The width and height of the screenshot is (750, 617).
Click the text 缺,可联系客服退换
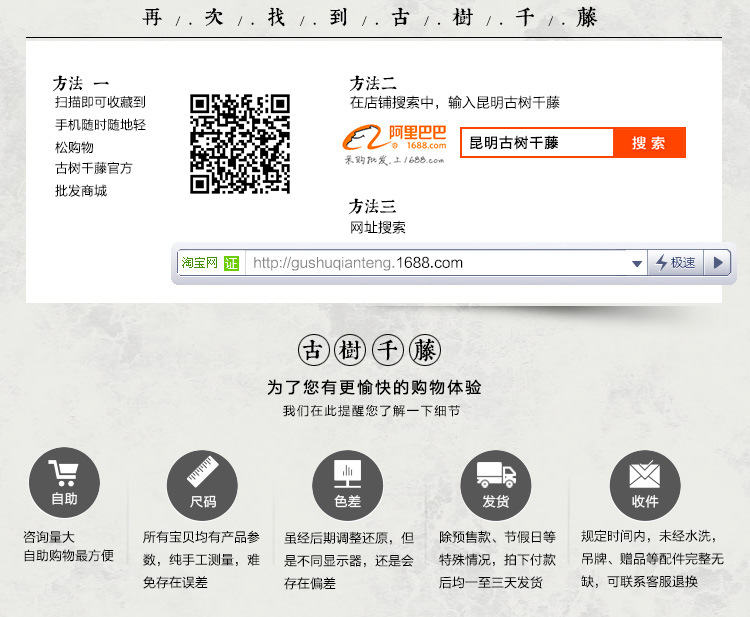pyautogui.click(x=640, y=582)
